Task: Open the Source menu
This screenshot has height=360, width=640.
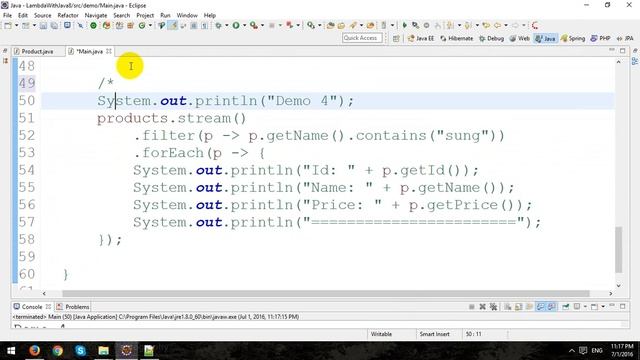Action: pos(42,15)
